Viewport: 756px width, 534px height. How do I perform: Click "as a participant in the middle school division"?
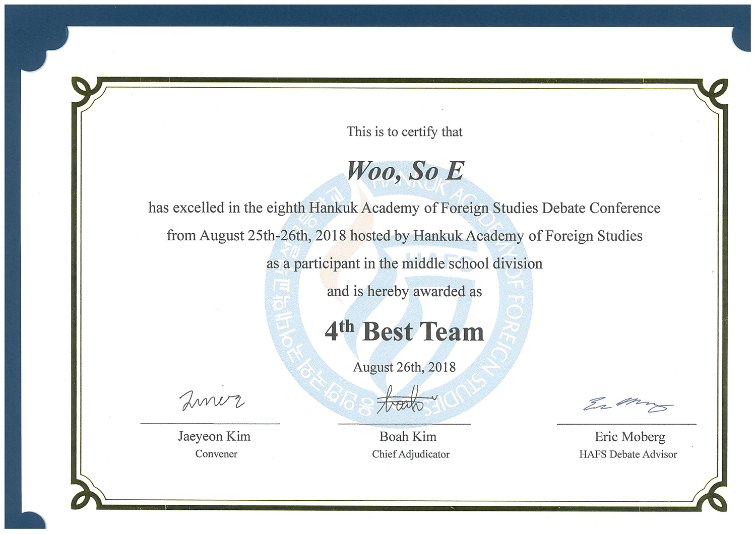[x=404, y=264]
